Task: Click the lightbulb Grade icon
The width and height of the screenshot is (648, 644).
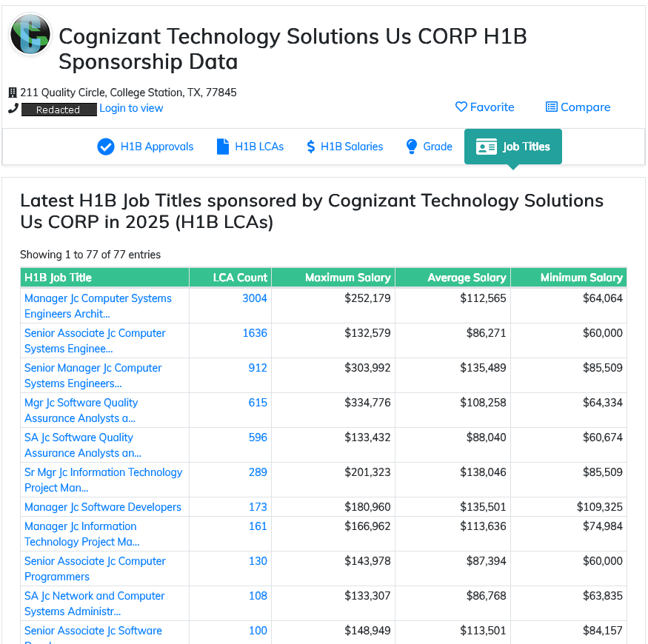Action: pos(412,147)
